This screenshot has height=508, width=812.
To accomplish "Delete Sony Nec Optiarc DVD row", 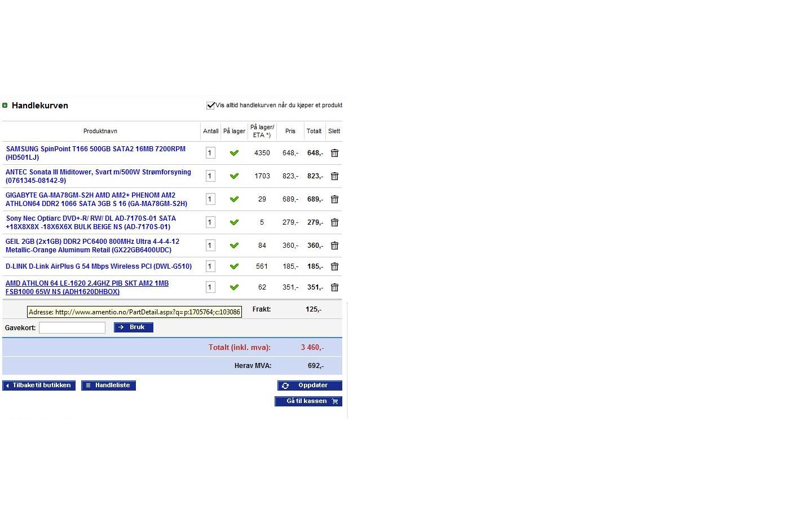I will [334, 222].
